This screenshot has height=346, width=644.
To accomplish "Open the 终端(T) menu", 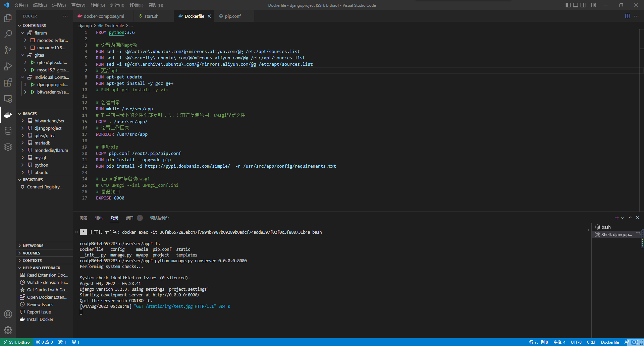I will point(136,5).
